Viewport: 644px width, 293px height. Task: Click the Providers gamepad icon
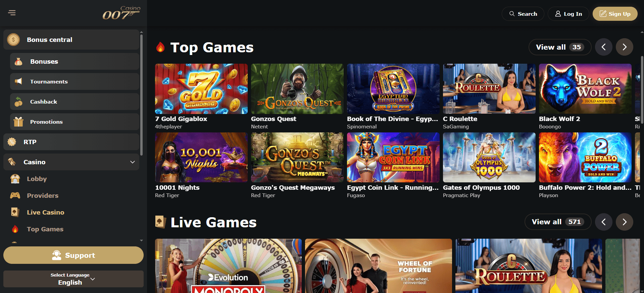(15, 195)
